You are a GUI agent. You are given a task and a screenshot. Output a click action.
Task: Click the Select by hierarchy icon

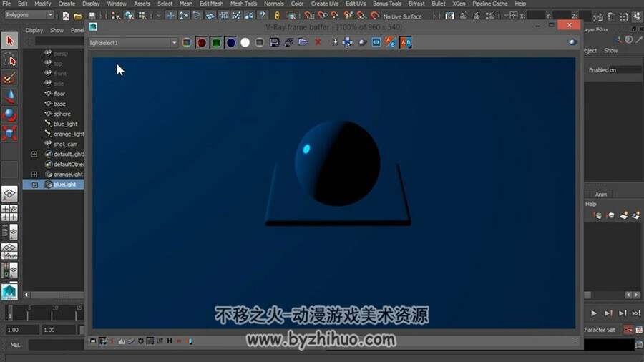coord(116,16)
